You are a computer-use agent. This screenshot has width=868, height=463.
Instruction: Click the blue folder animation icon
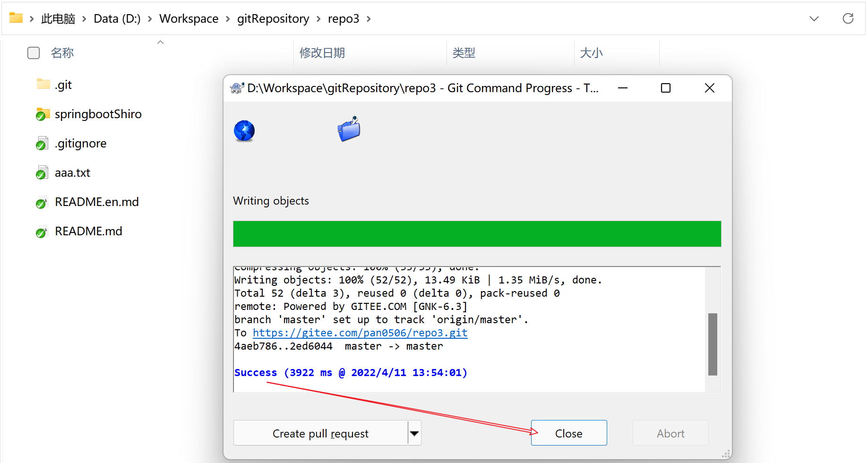click(x=349, y=129)
